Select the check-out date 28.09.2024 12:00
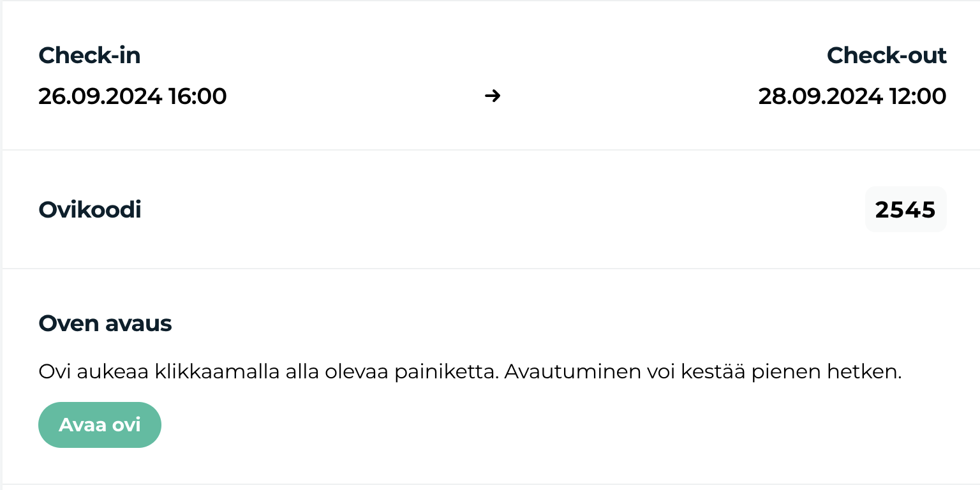This screenshot has height=490, width=980. pyautogui.click(x=852, y=96)
